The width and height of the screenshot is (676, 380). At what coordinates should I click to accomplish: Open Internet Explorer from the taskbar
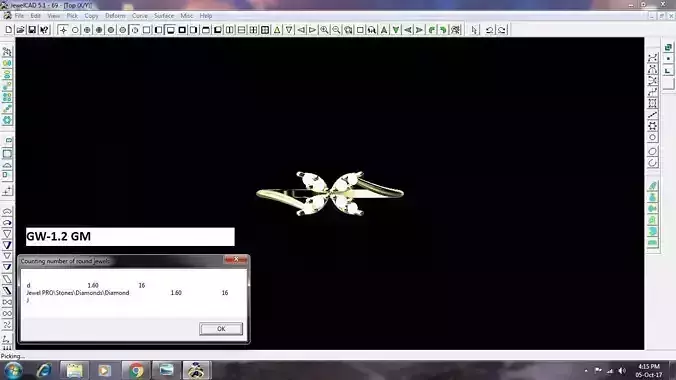tap(44, 370)
